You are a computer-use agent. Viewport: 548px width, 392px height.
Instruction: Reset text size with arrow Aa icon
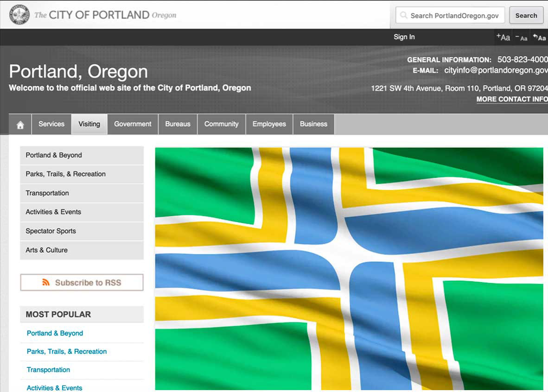click(x=539, y=37)
